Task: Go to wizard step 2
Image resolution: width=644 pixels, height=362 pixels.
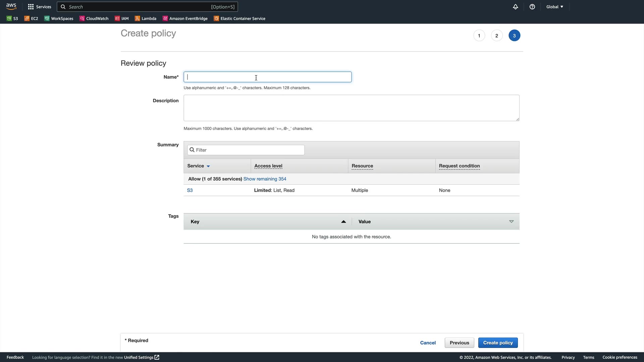Action: (x=496, y=36)
